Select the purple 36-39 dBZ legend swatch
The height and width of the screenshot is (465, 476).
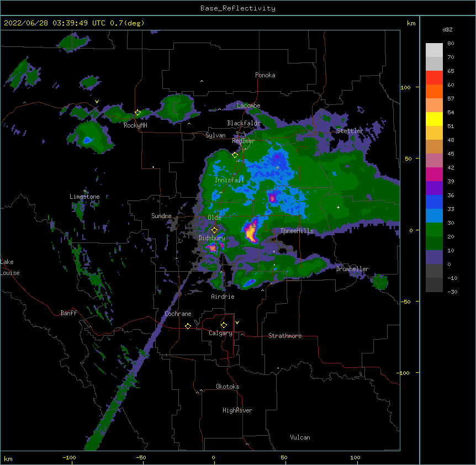click(434, 188)
